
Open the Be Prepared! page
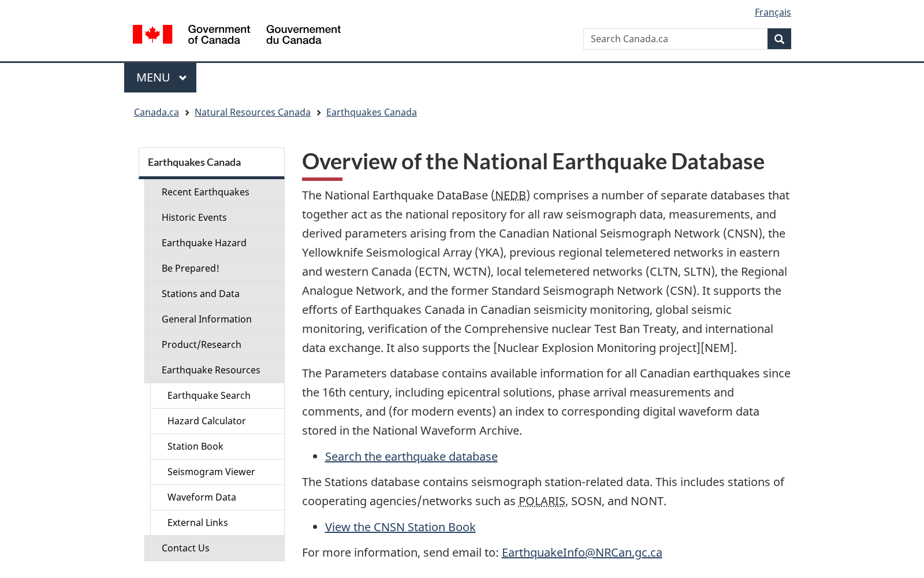[214, 268]
